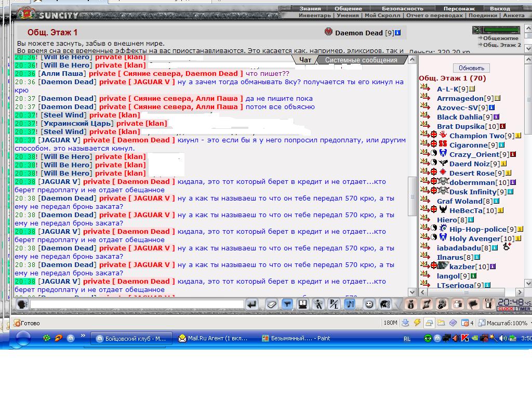
Task: Select player Desert Rose in list
Action: (472, 173)
